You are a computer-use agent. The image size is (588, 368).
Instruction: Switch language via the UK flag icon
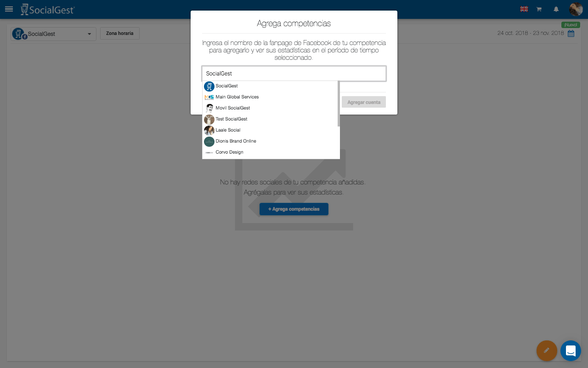524,9
